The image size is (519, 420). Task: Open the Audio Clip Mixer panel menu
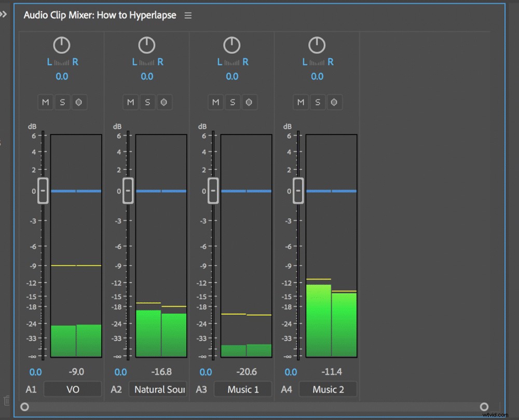[188, 15]
